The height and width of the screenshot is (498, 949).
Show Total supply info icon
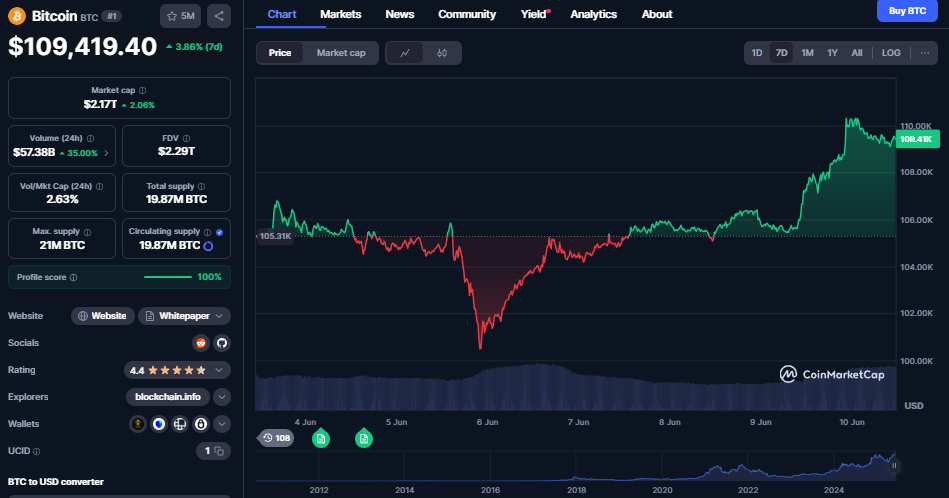(202, 186)
